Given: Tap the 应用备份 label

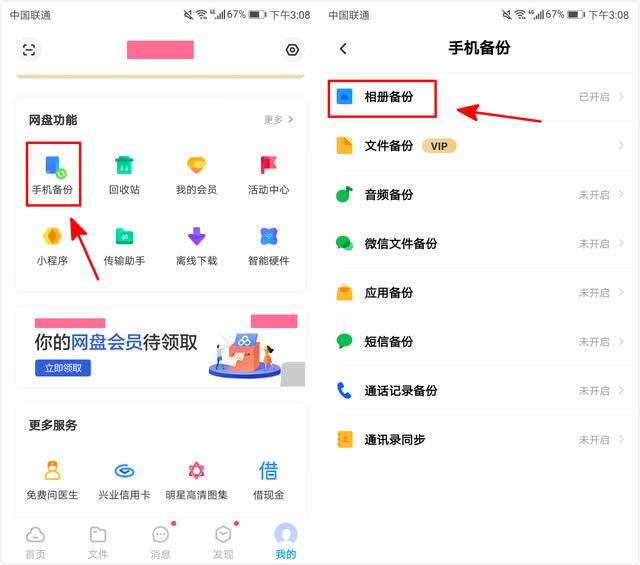Looking at the screenshot, I should point(389,293).
